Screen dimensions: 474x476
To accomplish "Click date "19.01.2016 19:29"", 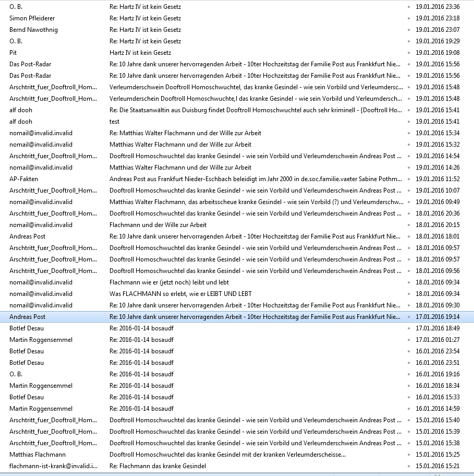I will (x=437, y=41).
